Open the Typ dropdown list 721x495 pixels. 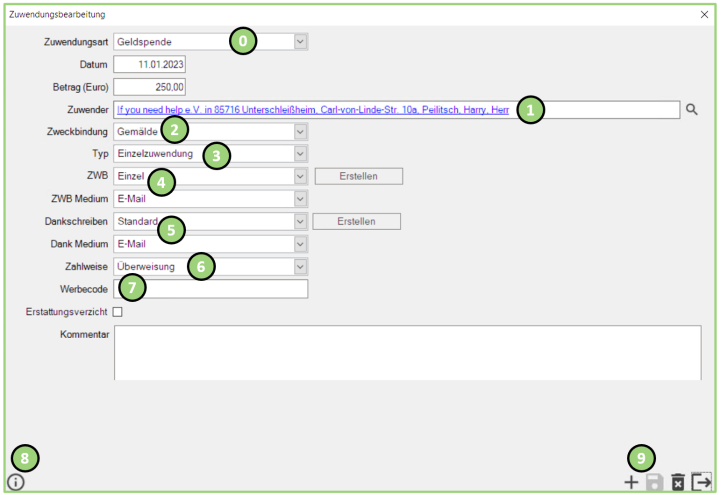[300, 154]
